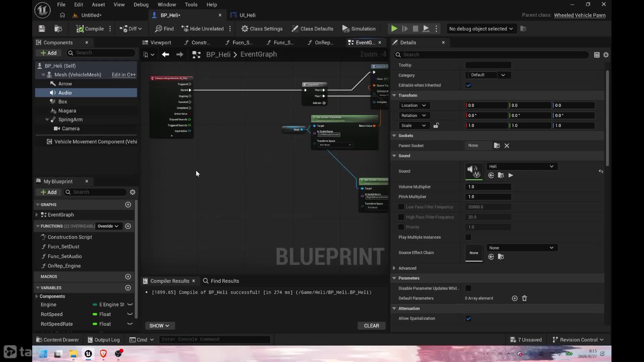Add a new function with plus icon
The height and width of the screenshot is (362, 644).
point(128,226)
